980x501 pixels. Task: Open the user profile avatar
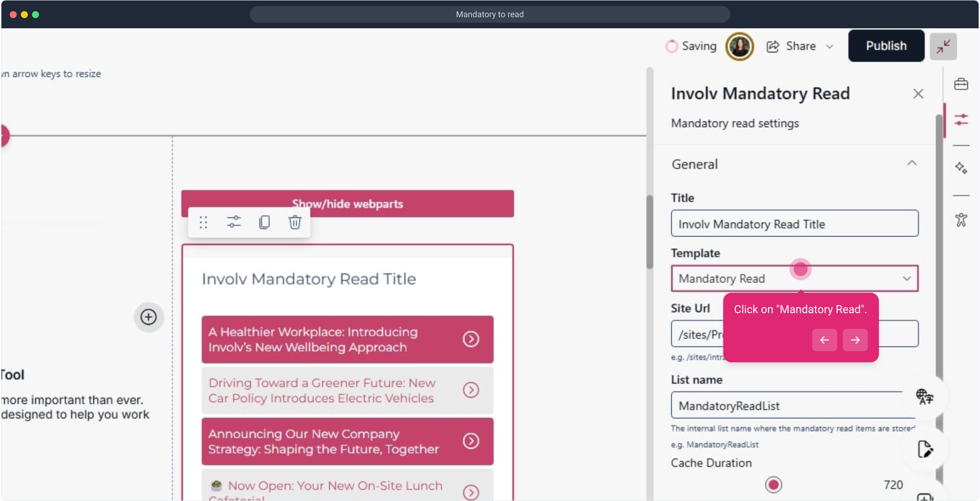[739, 46]
